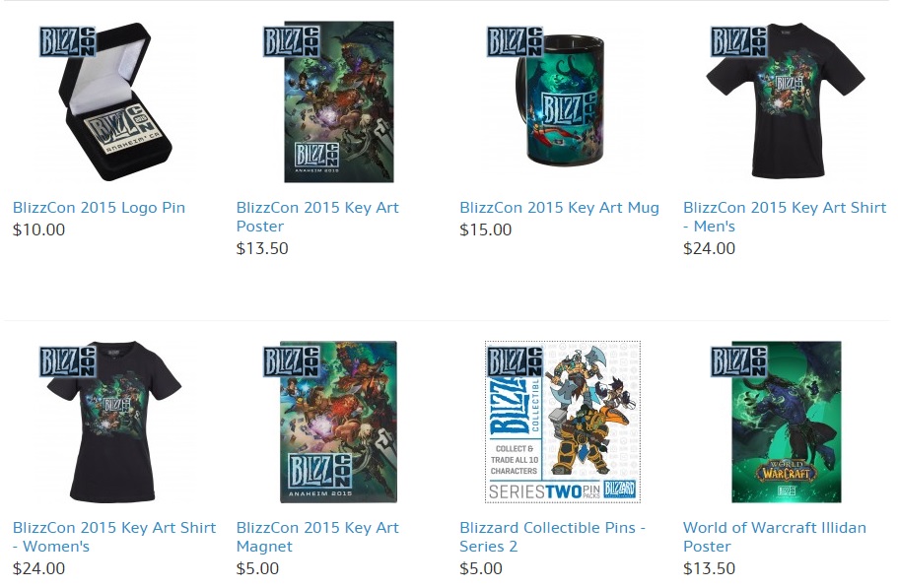The height and width of the screenshot is (588, 898).
Task: Select the Key Art Mug product image
Action: (560, 100)
